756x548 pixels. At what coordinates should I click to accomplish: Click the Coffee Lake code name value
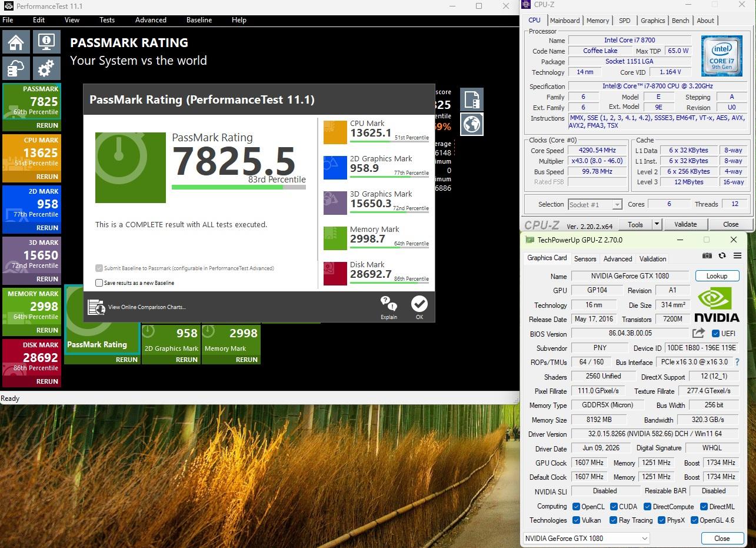coord(600,51)
